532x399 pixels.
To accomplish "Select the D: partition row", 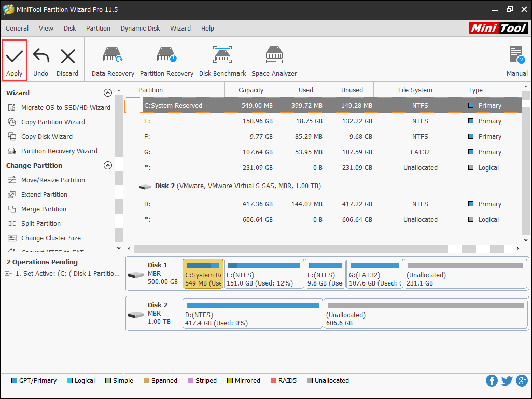I will pos(324,204).
